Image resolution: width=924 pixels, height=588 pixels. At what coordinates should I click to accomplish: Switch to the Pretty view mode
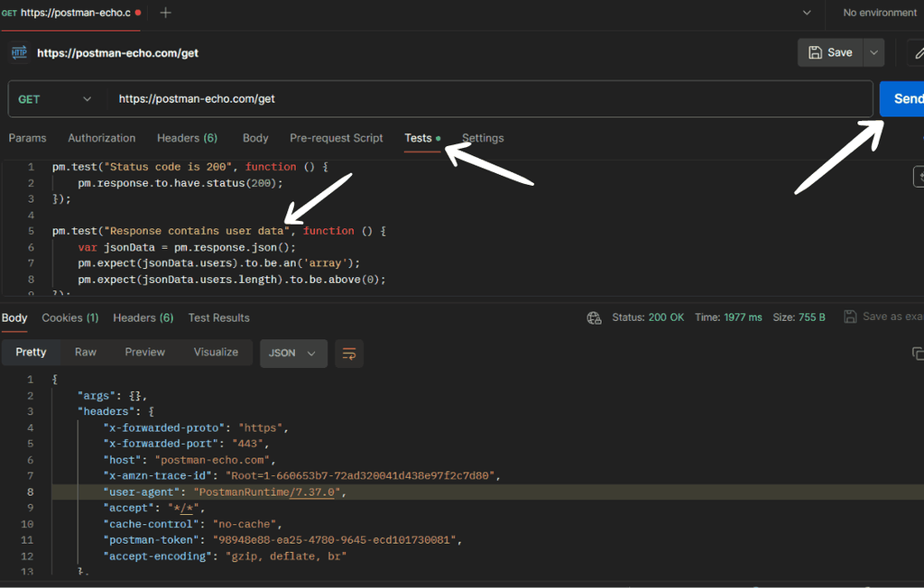(31, 353)
